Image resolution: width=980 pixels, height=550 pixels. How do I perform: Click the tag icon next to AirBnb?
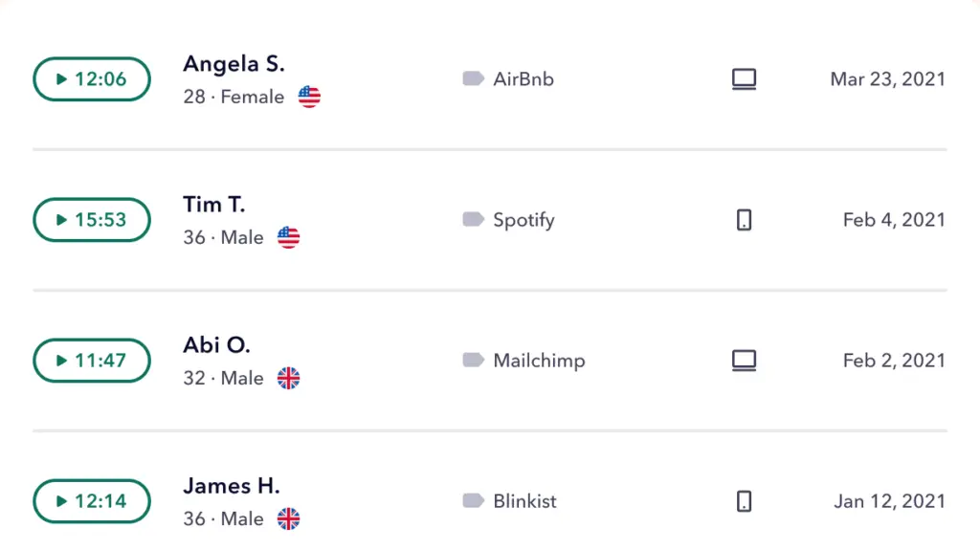tap(473, 79)
